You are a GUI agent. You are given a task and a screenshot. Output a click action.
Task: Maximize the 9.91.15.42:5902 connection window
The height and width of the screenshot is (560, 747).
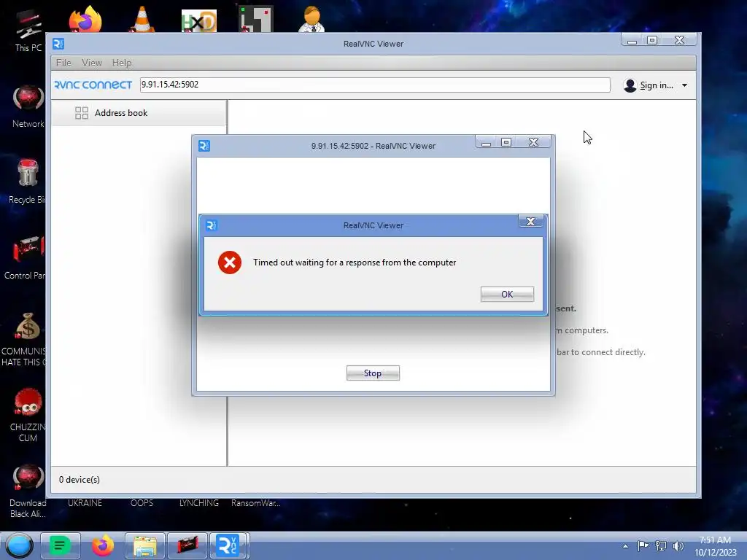coord(506,142)
